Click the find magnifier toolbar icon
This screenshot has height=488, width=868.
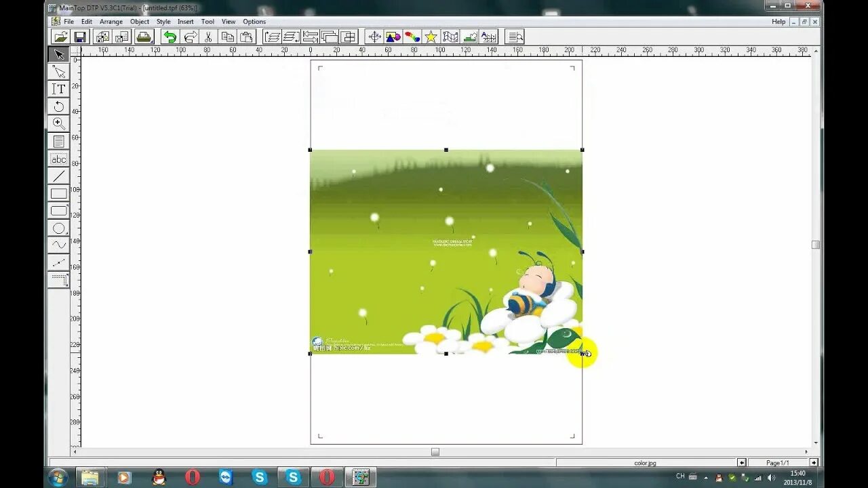[515, 37]
